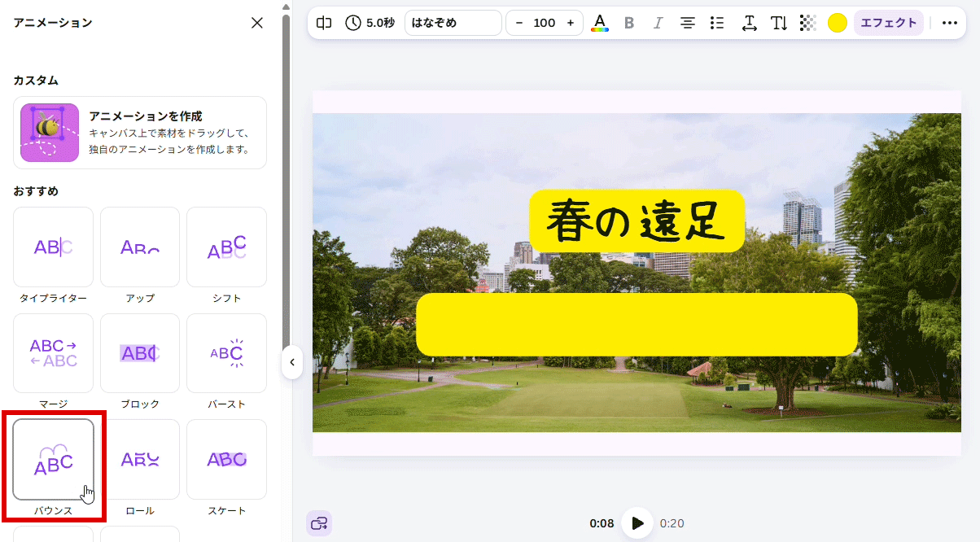
Task: Select the ロール animation
Action: [140, 460]
